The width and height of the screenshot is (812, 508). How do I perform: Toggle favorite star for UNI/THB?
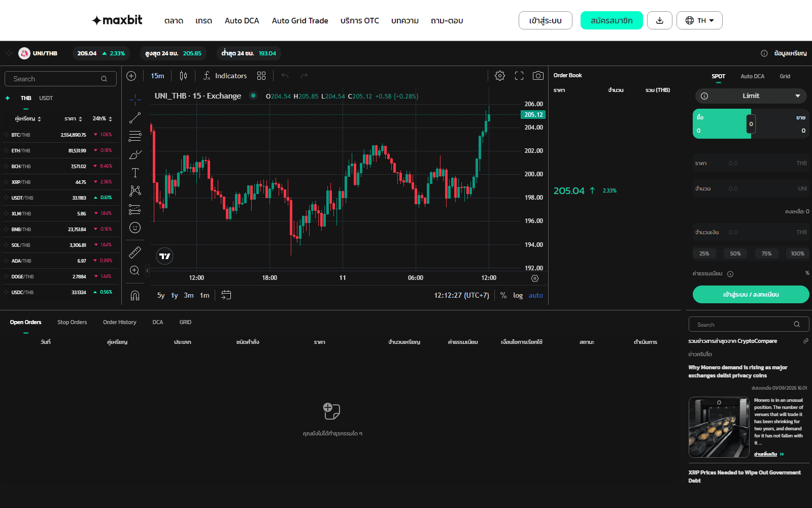tap(9, 53)
